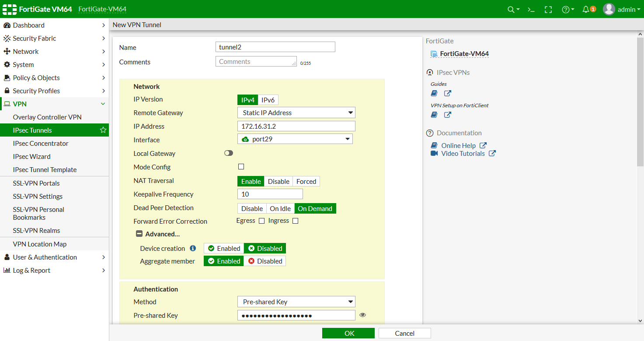This screenshot has width=644, height=341.
Task: Click the Dashboard gauge icon
Action: 7,25
